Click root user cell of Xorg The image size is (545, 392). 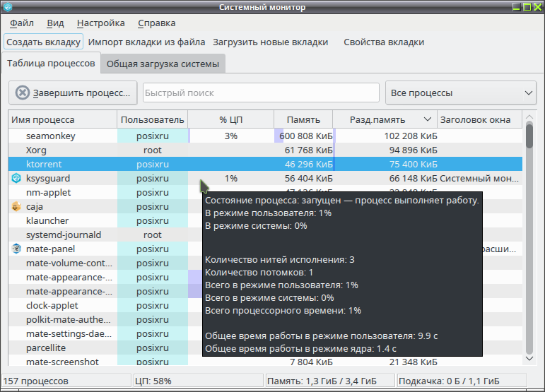pos(152,150)
